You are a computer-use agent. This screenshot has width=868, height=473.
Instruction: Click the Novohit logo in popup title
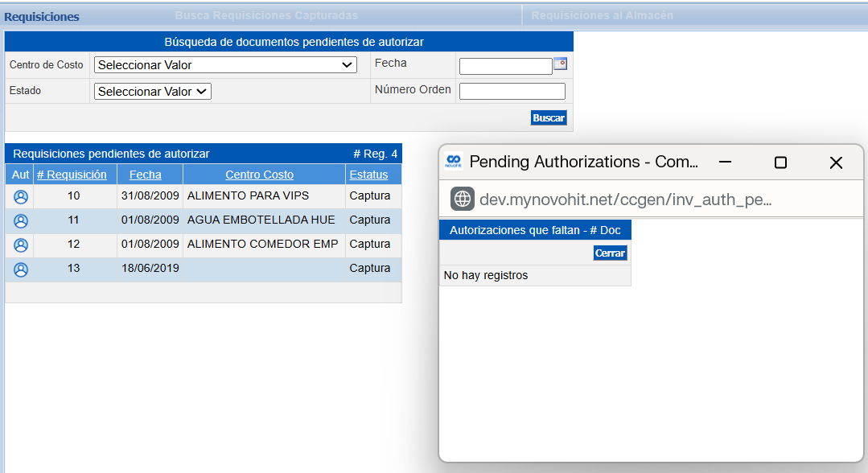pos(454,162)
